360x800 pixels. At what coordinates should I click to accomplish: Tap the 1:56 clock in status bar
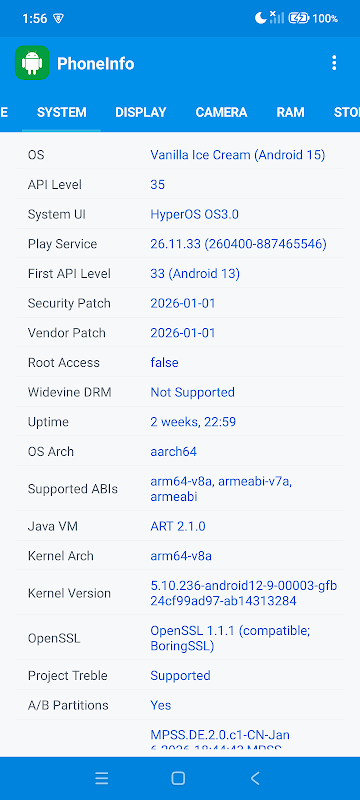pos(35,19)
